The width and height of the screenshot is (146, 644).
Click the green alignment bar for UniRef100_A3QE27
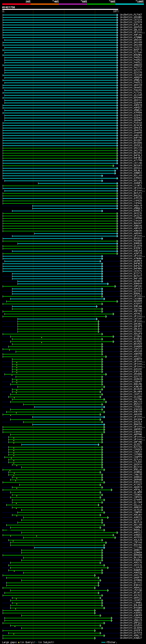pyautogui.click(x=49, y=638)
